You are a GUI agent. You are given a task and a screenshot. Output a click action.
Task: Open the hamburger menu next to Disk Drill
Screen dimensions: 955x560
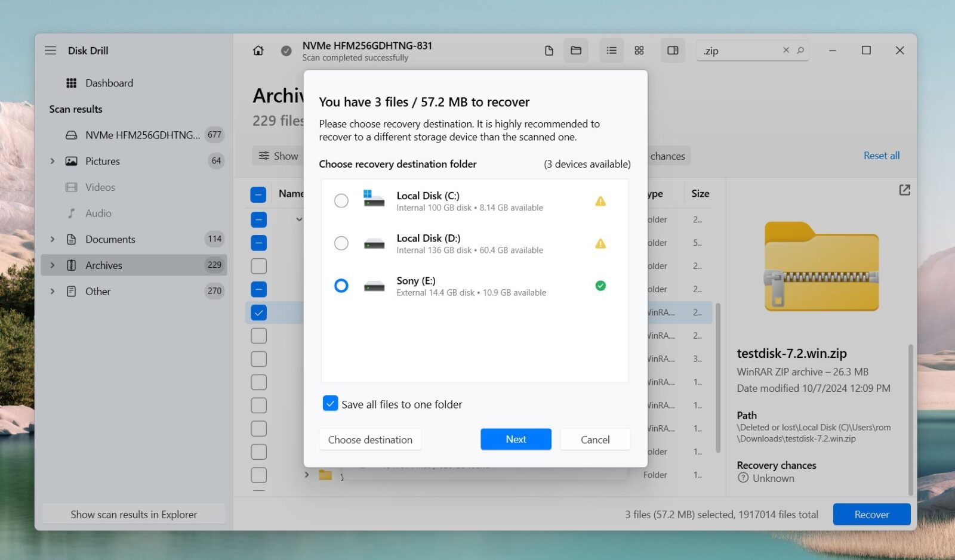[x=50, y=51]
